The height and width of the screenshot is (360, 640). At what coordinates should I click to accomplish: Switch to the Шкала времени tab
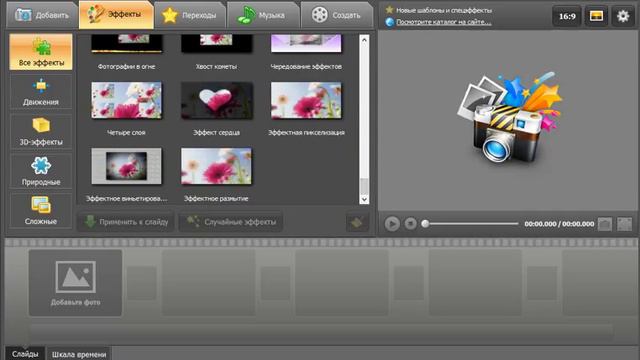click(79, 354)
